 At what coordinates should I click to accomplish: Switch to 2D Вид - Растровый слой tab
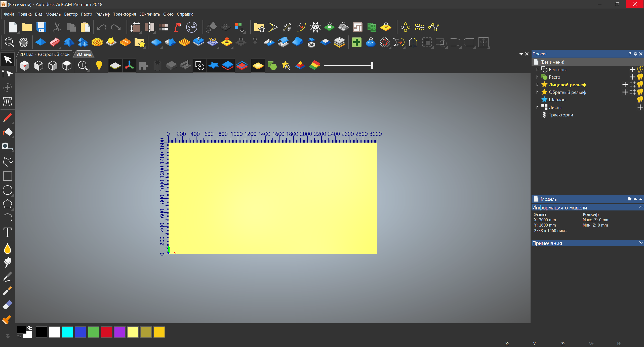point(45,54)
